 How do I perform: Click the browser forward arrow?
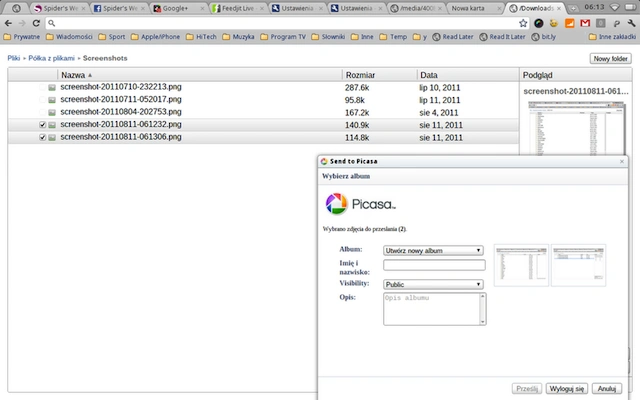click(x=22, y=23)
